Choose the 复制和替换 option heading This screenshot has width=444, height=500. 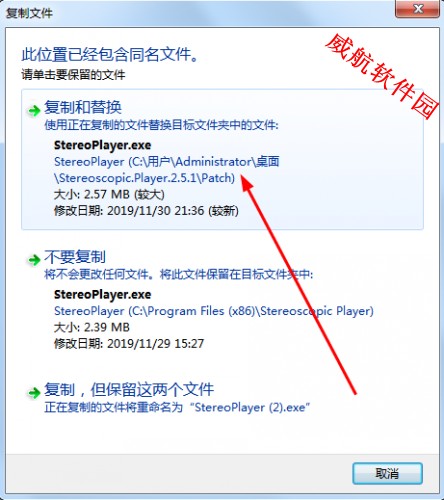[x=83, y=107]
